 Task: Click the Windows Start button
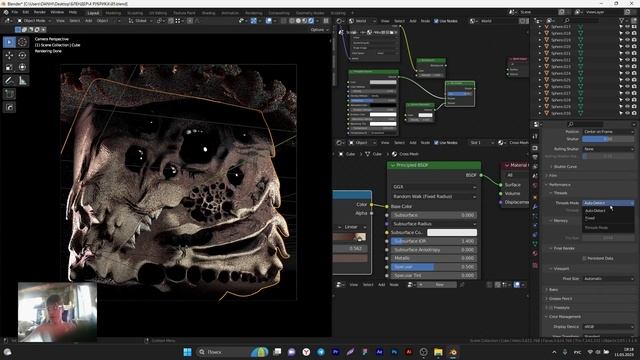tap(187, 352)
